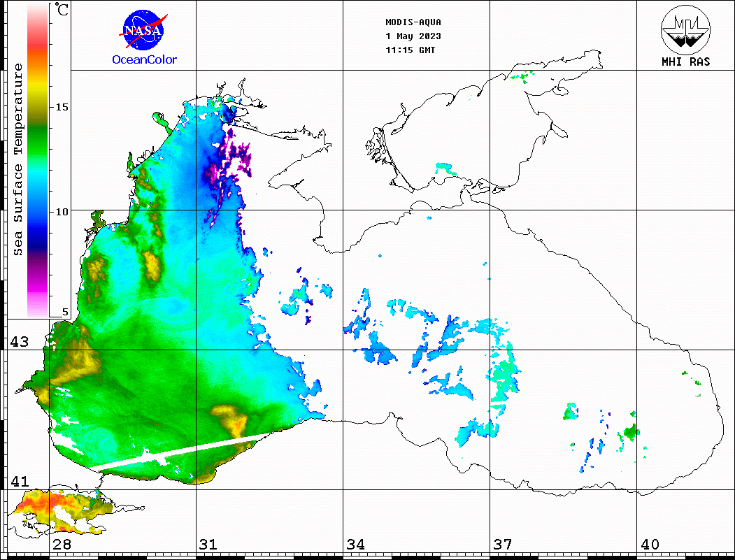The image size is (735, 560).
Task: Click longitude label 40
Action: 650,544
